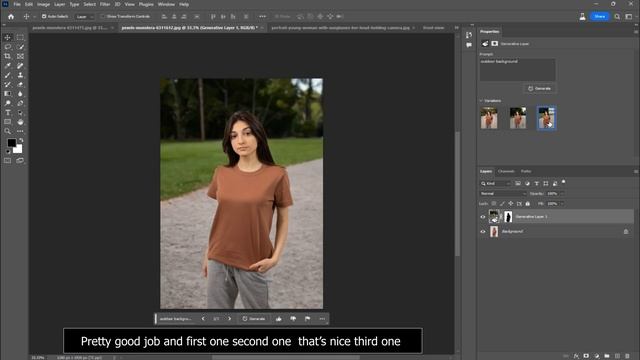This screenshot has height=360, width=640.
Task: Click Generate on the contextual task bar
Action: point(253,319)
